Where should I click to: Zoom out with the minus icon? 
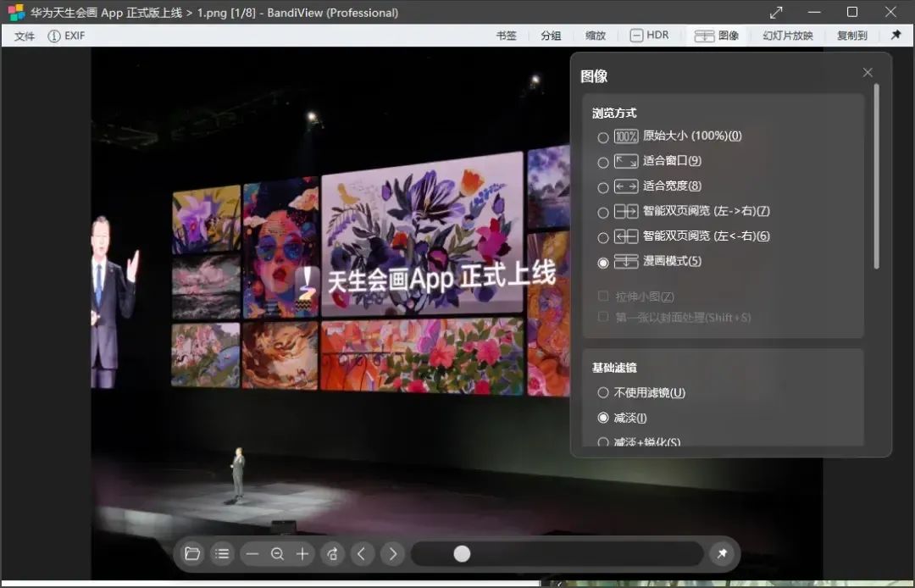point(252,553)
